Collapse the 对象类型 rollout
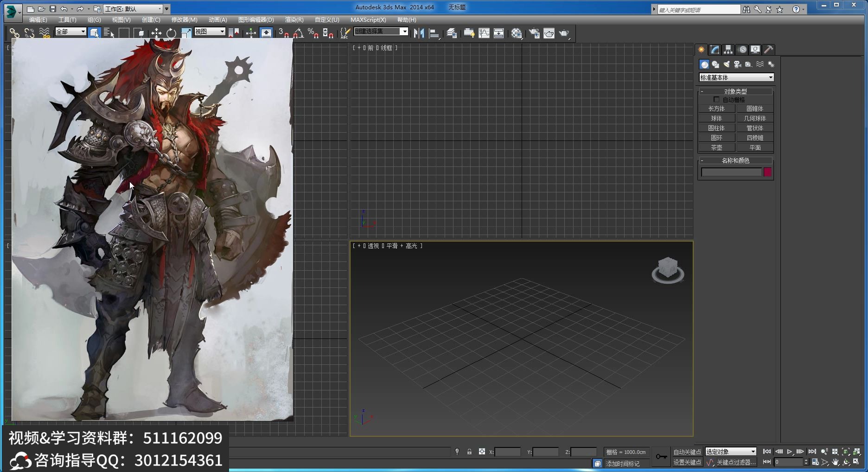Image resolution: width=868 pixels, height=472 pixels. coord(735,91)
